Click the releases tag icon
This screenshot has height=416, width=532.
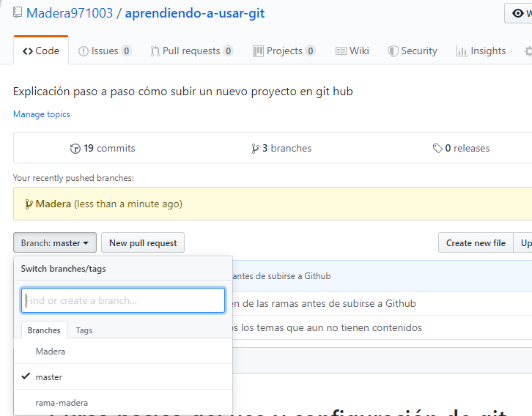pyautogui.click(x=437, y=148)
